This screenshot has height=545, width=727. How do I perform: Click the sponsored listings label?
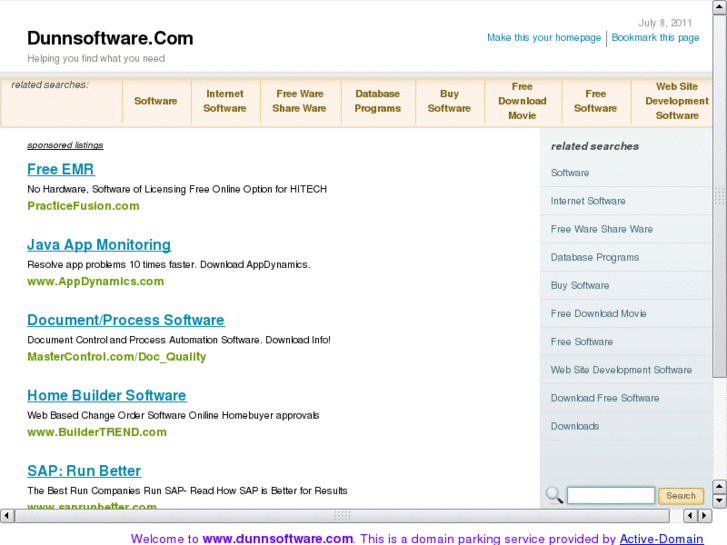point(65,145)
